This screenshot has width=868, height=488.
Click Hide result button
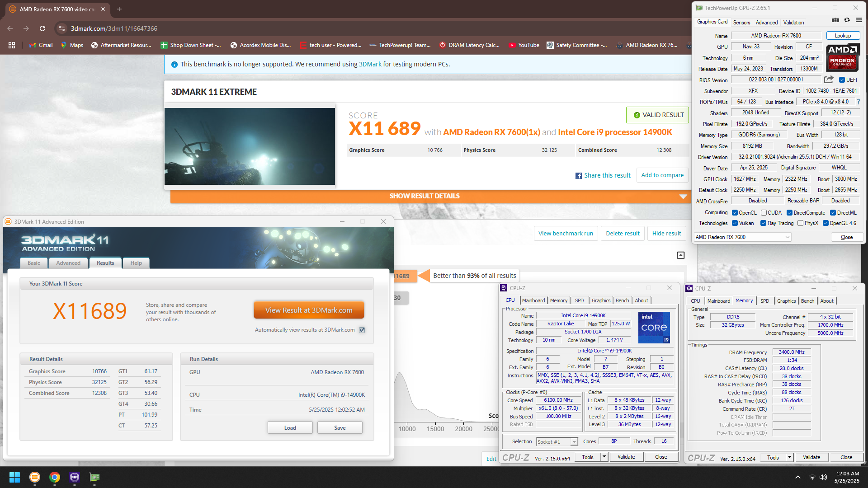coord(666,234)
